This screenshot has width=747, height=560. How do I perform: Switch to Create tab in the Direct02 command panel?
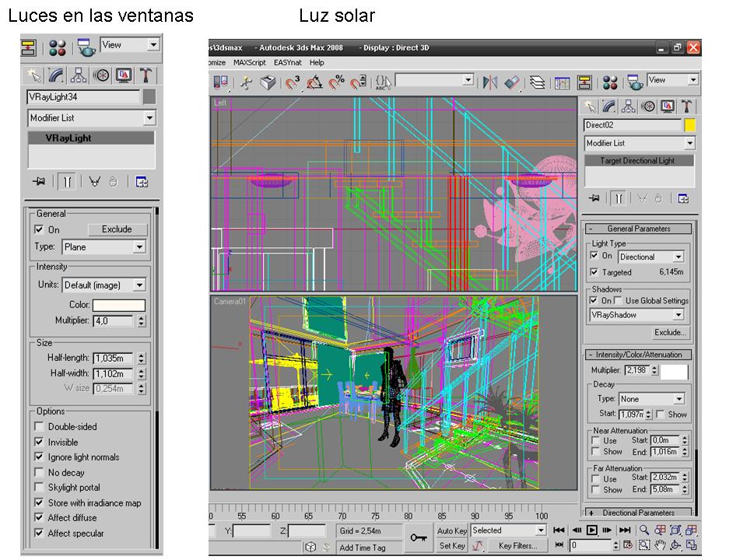tap(591, 107)
